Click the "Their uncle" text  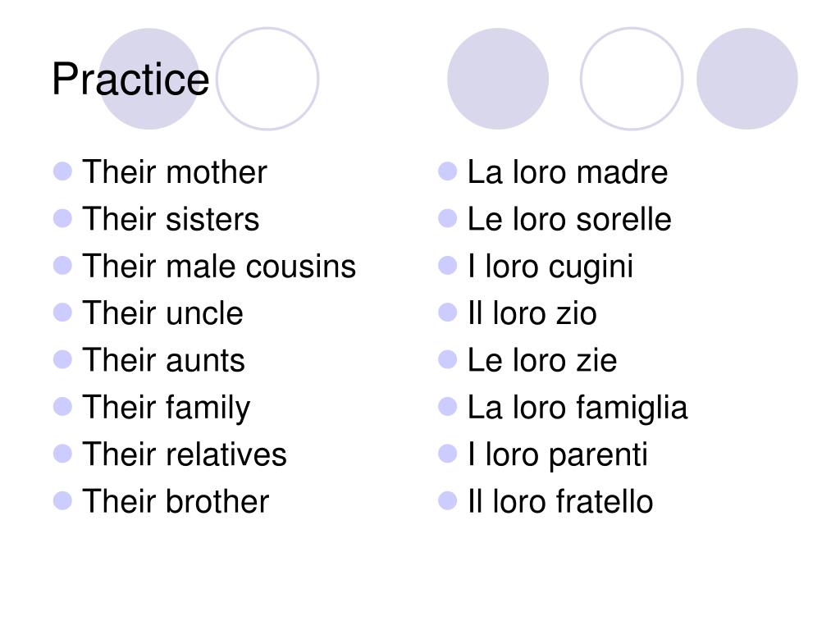pyautogui.click(x=162, y=313)
